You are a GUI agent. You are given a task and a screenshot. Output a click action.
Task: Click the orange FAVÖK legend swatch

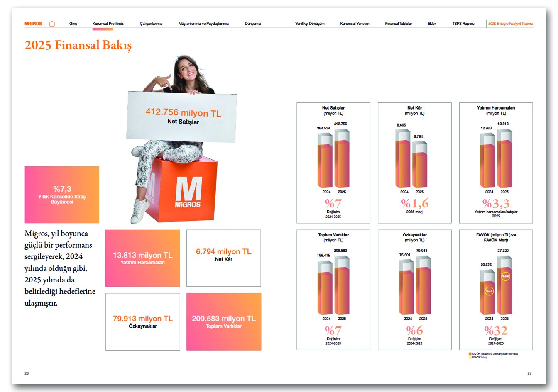point(470,354)
